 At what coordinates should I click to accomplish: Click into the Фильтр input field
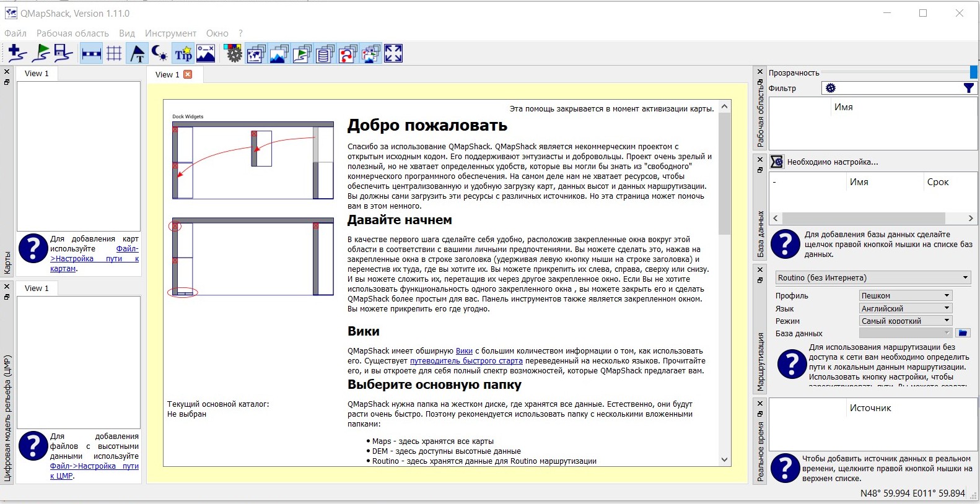click(x=899, y=89)
